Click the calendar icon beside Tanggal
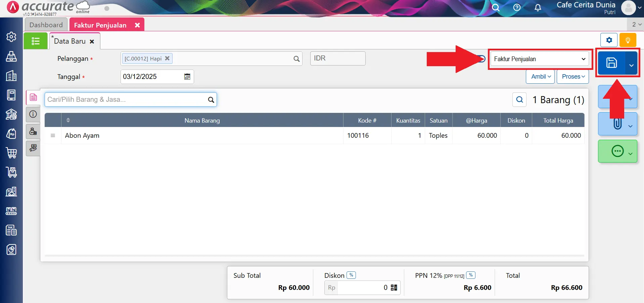The height and width of the screenshot is (303, 644). [x=187, y=77]
